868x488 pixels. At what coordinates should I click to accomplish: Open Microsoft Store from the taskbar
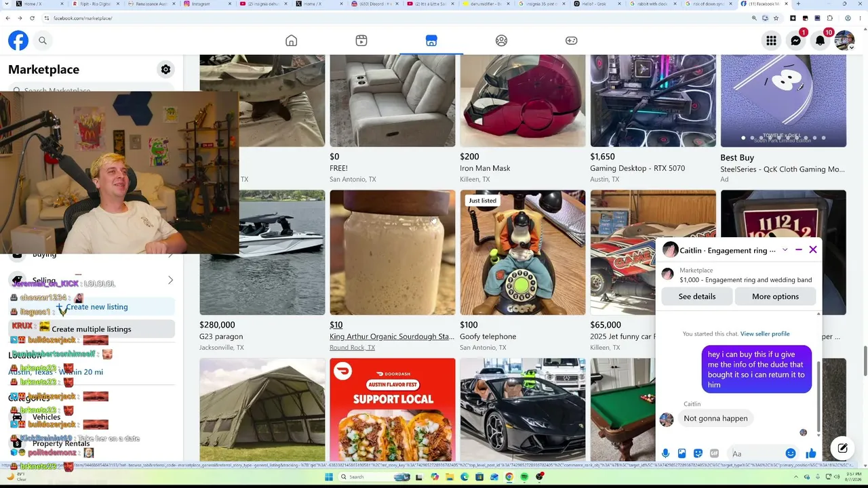pos(479,477)
